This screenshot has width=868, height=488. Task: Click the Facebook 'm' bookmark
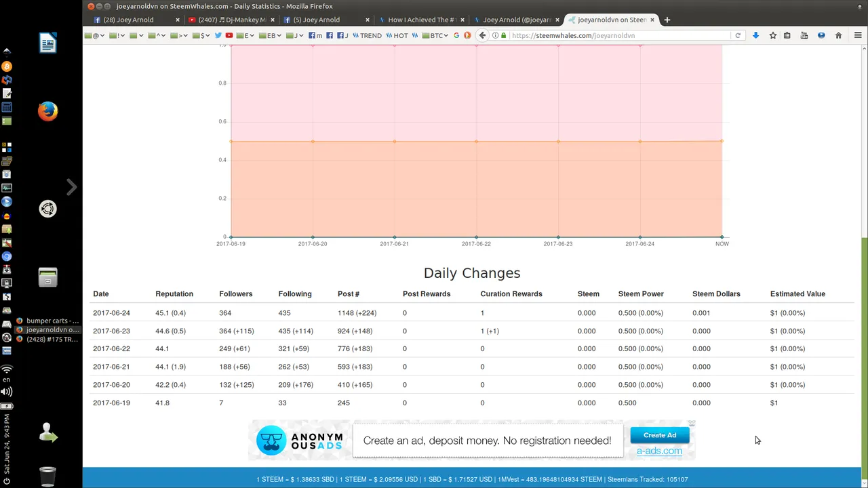pos(315,35)
